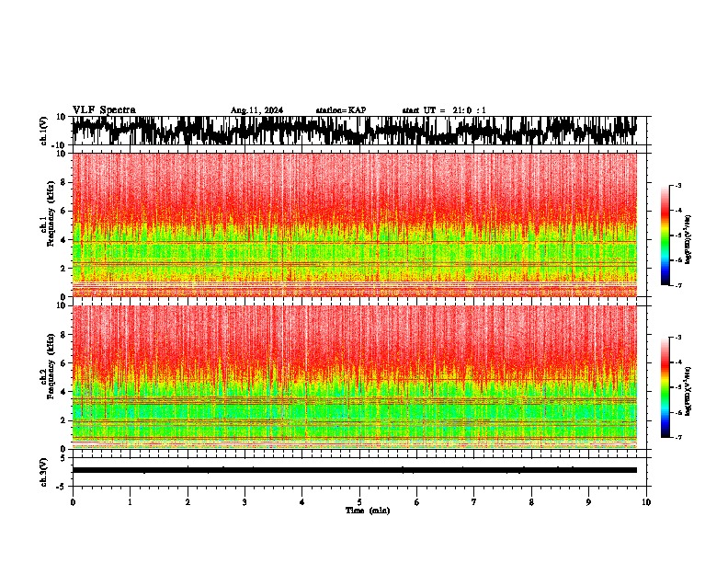Click the ch.1 "Frequency (kHz)" axis label
Viewport: 728px width, 563px height.
pyautogui.click(x=51, y=214)
